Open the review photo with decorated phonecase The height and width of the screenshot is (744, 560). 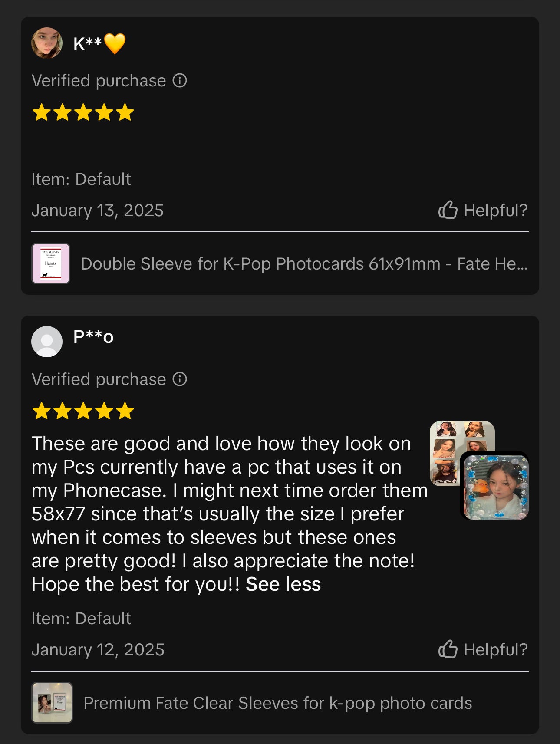click(x=496, y=486)
